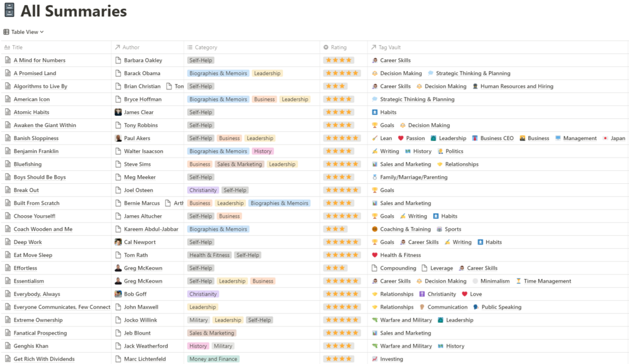Click icon beside Family/Marriage/Parenting tag
This screenshot has width=629, height=364.
pyautogui.click(x=375, y=177)
